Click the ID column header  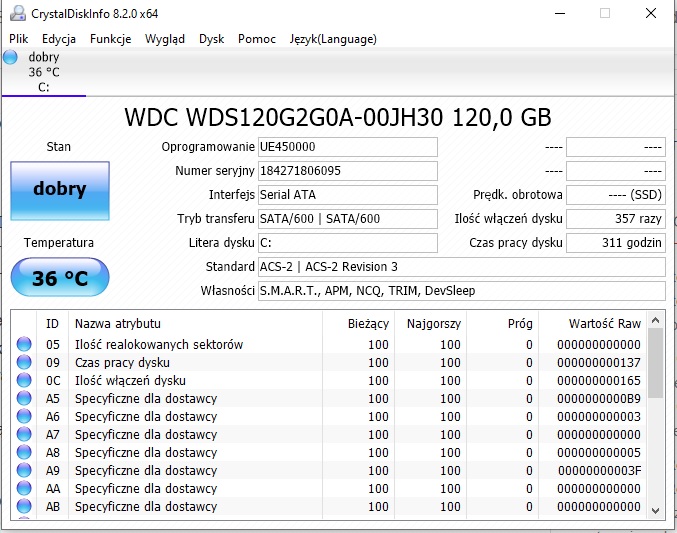point(52,324)
